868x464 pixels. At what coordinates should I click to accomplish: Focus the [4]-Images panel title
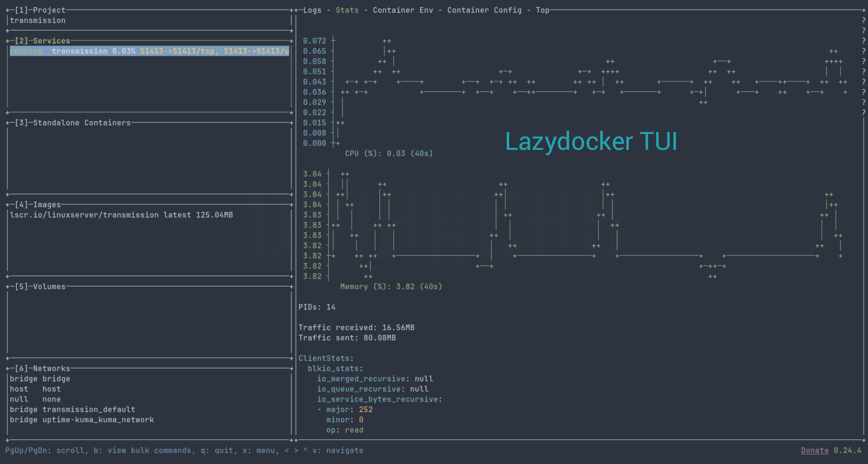tap(38, 205)
